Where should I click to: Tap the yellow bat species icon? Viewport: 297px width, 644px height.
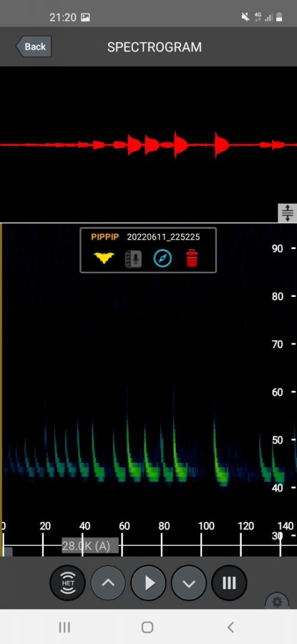(x=104, y=258)
